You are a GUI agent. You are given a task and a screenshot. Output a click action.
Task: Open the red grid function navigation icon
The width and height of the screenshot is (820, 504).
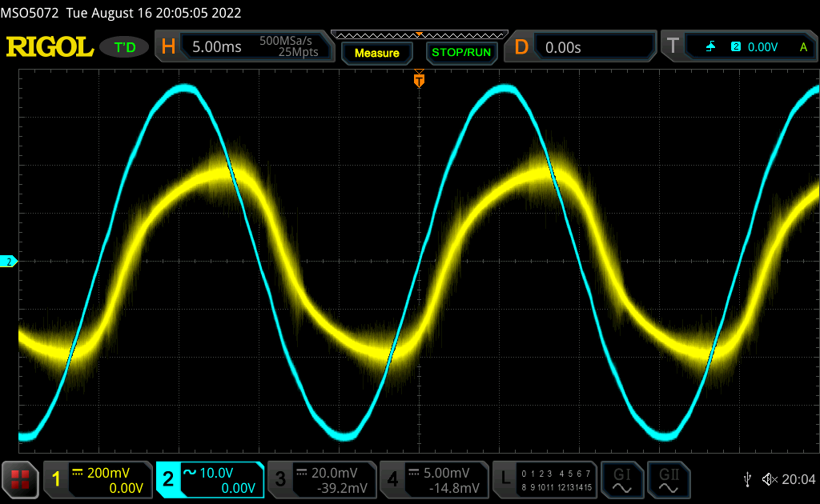click(21, 479)
